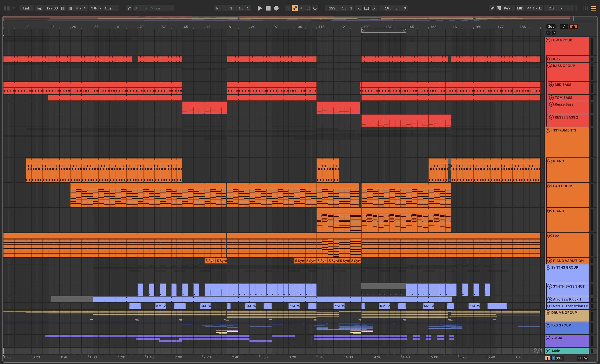Toggle the lock envelopes button

[573, 26]
